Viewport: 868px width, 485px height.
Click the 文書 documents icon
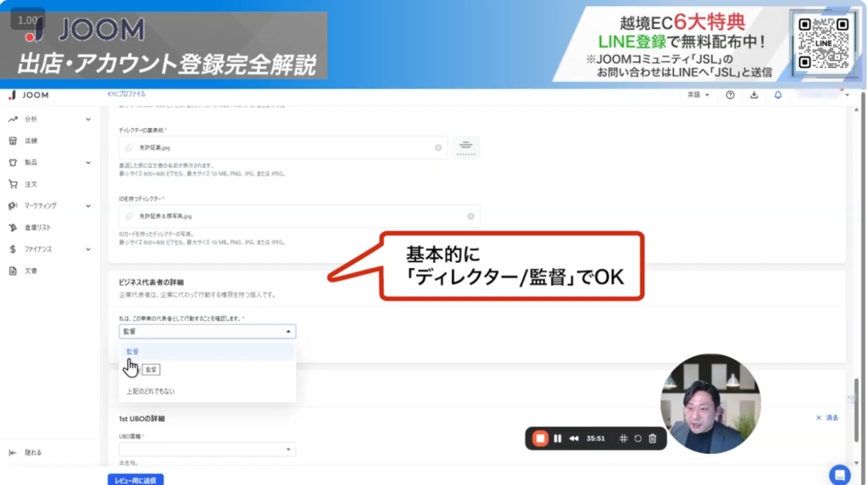coord(13,270)
